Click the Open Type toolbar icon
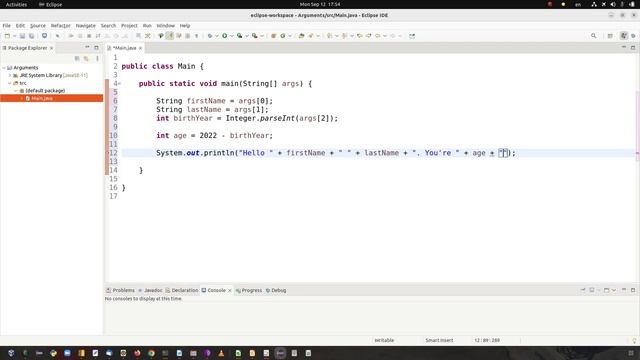The height and width of the screenshot is (360, 640). point(301,36)
